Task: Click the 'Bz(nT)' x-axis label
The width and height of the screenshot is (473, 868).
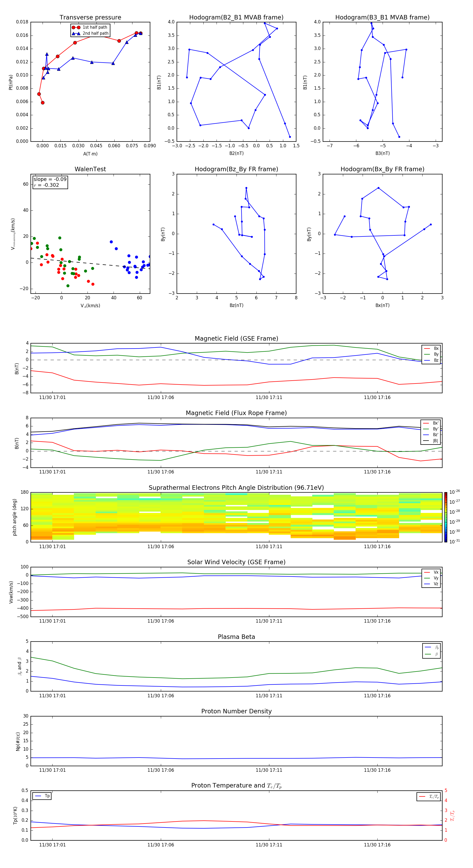Action: (236, 305)
